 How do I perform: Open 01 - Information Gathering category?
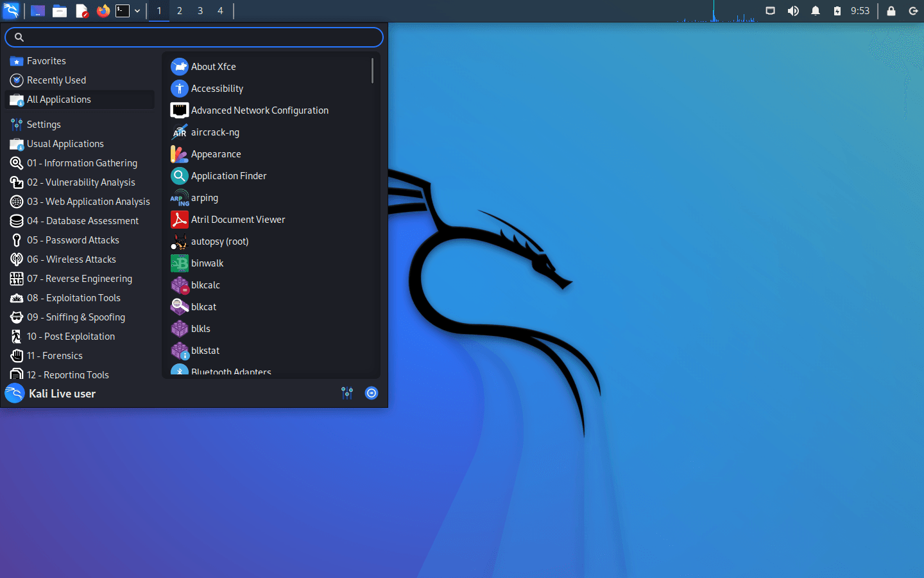click(80, 163)
